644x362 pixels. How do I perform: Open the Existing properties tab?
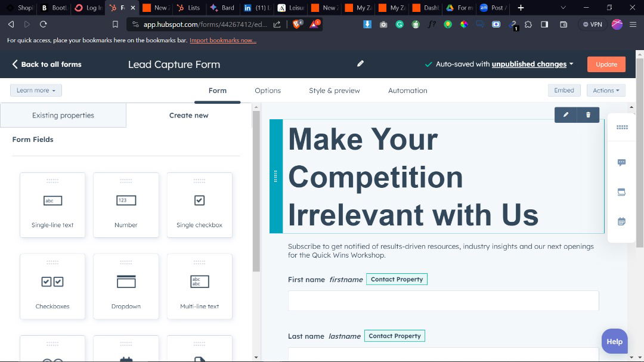click(63, 115)
